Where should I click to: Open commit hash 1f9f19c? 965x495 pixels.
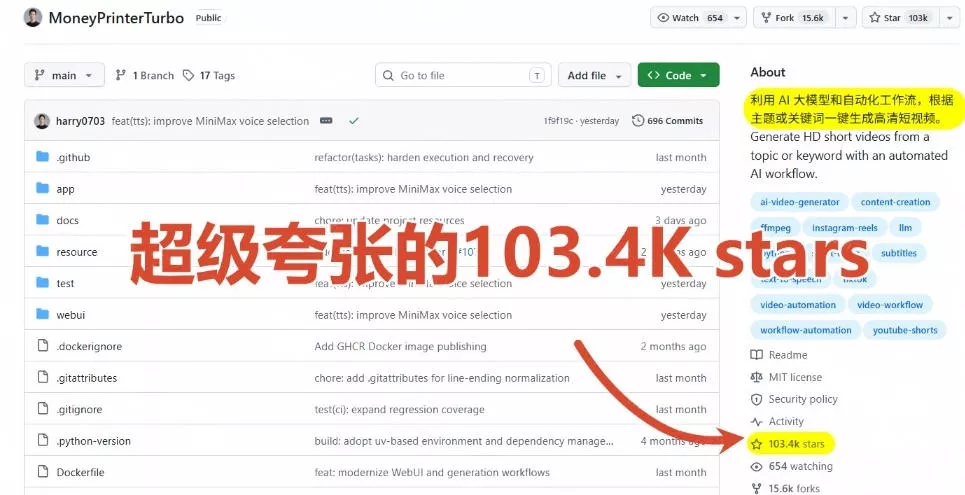(x=558, y=121)
